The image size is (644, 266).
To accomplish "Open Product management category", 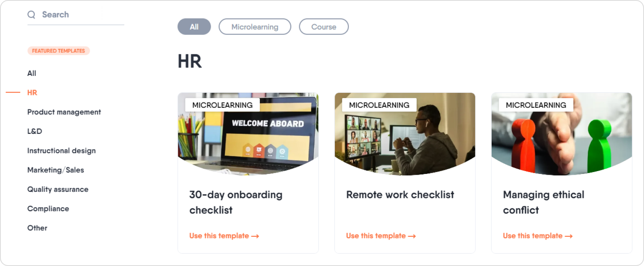I will [64, 112].
